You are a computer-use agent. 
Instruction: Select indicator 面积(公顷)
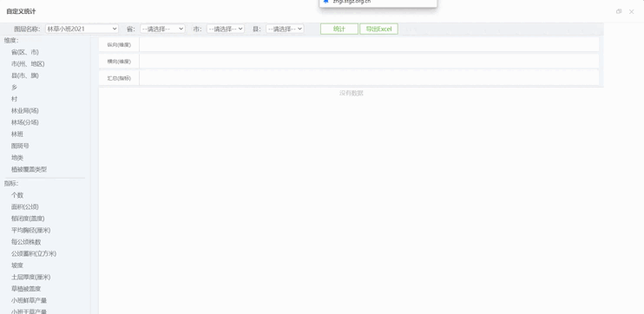[25, 206]
